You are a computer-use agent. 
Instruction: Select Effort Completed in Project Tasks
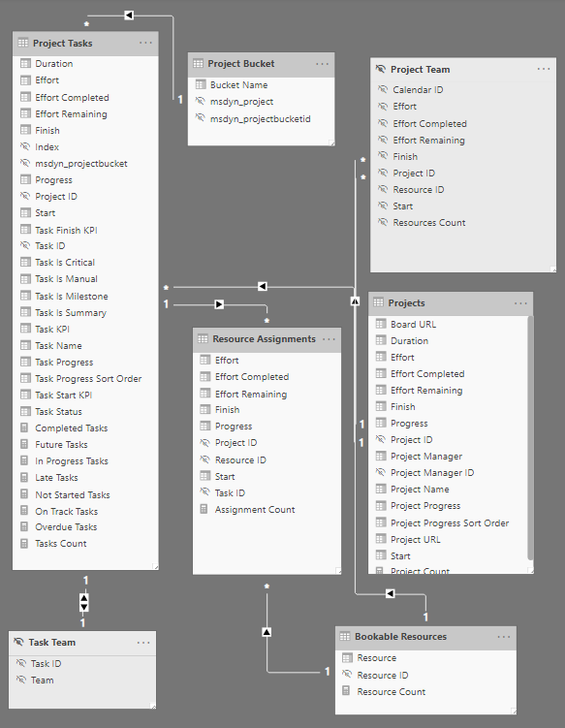[72, 98]
